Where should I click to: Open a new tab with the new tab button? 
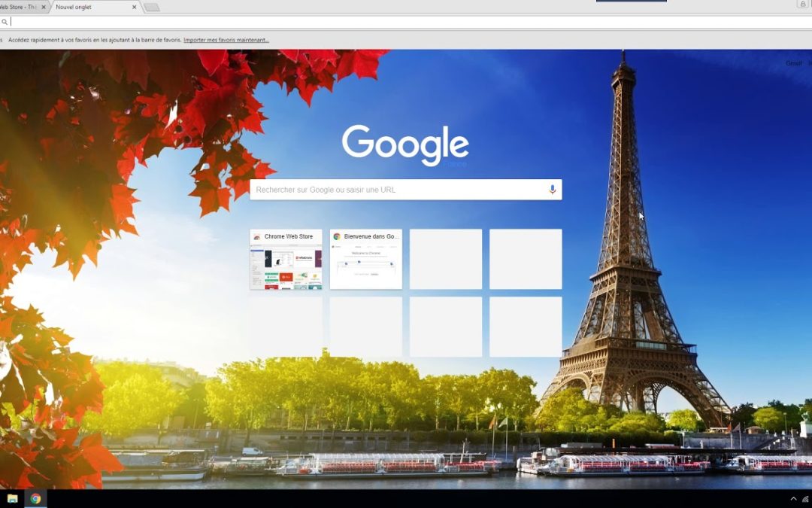coord(150,7)
